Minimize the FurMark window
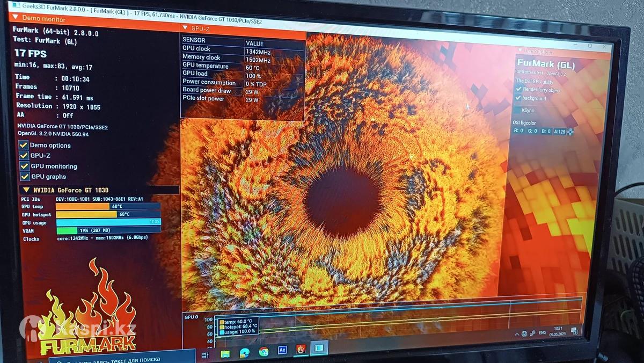Viewport: 644px width, 363px height. coord(574,45)
